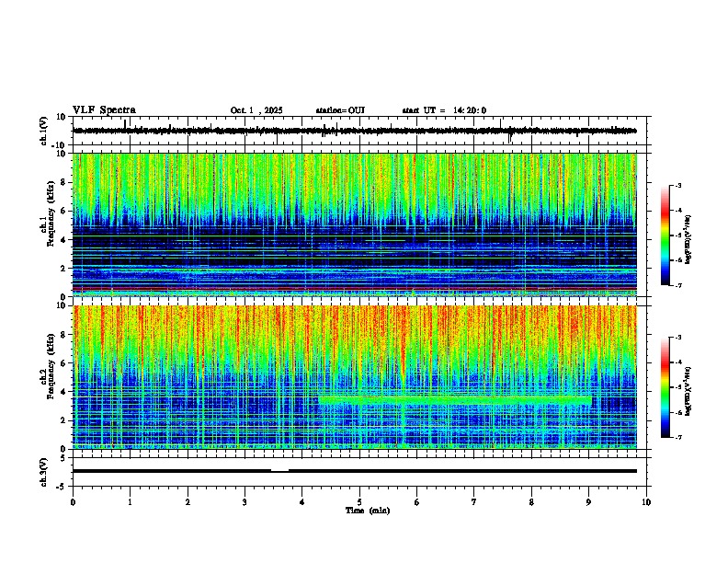728x563 pixels.
Task: Click the "VLF Spectra" plot title
Action: click(x=104, y=110)
